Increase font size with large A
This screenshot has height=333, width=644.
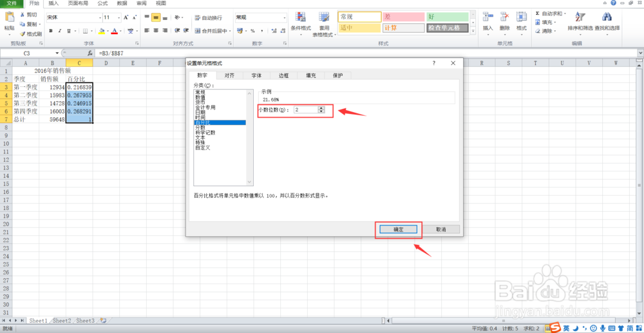(x=126, y=17)
